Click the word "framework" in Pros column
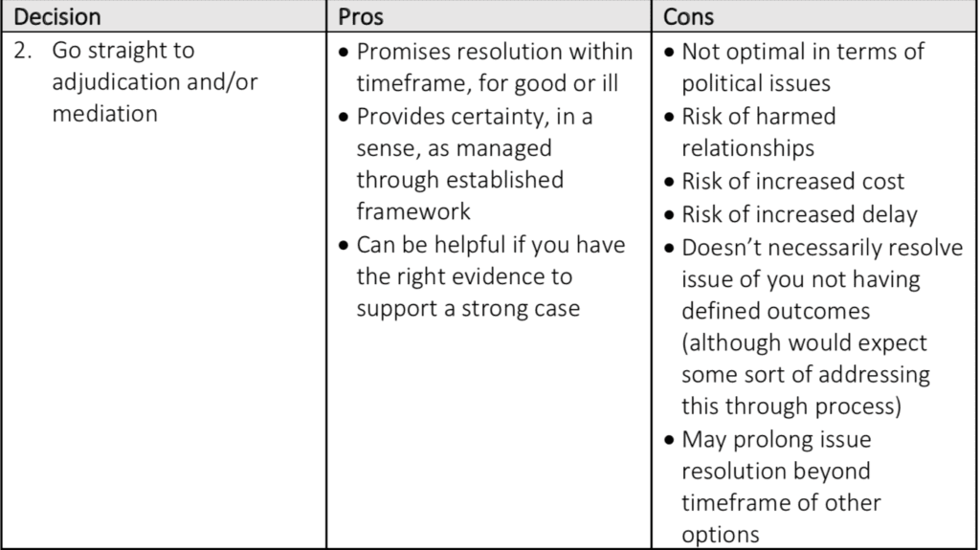980x550 pixels. click(x=415, y=213)
